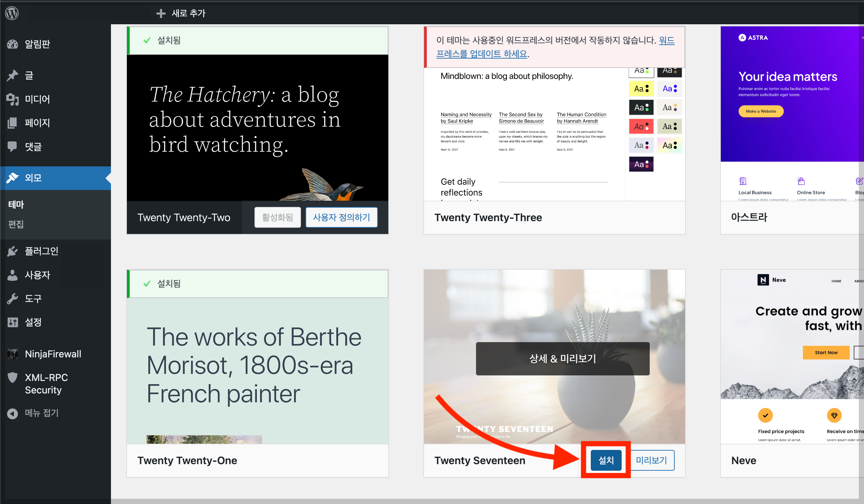The width and height of the screenshot is (864, 504).
Task: Click the plus icon for 새로 추가
Action: pos(161,13)
